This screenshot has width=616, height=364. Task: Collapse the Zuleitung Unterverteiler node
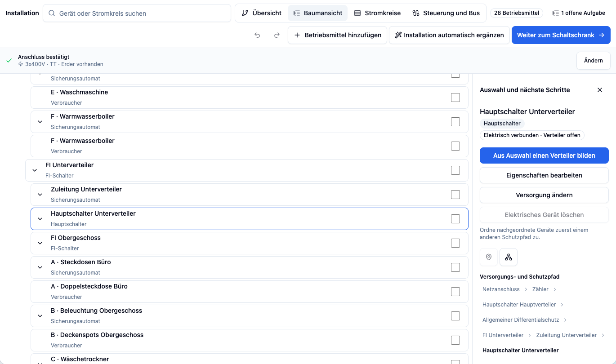coord(40,195)
